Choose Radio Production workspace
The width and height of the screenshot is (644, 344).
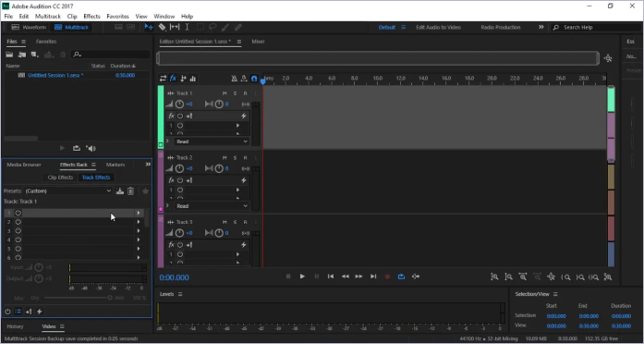pyautogui.click(x=501, y=28)
